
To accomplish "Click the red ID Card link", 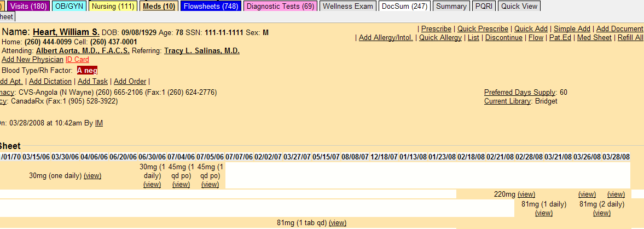I will (x=77, y=60).
